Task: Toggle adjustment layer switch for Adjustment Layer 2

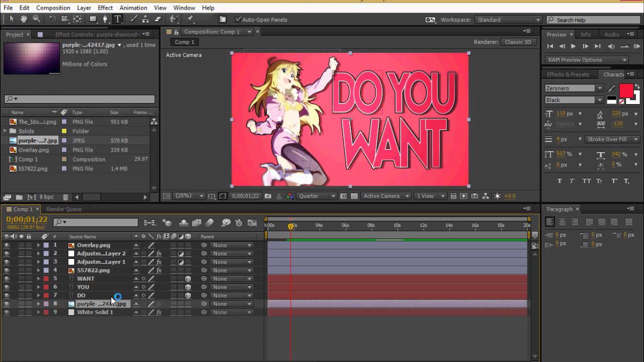Action: [181, 253]
